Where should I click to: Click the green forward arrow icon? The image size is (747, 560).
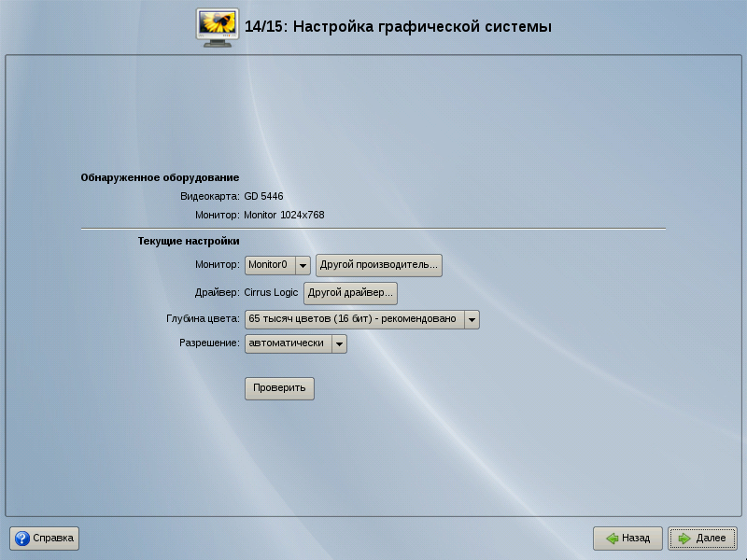684,539
